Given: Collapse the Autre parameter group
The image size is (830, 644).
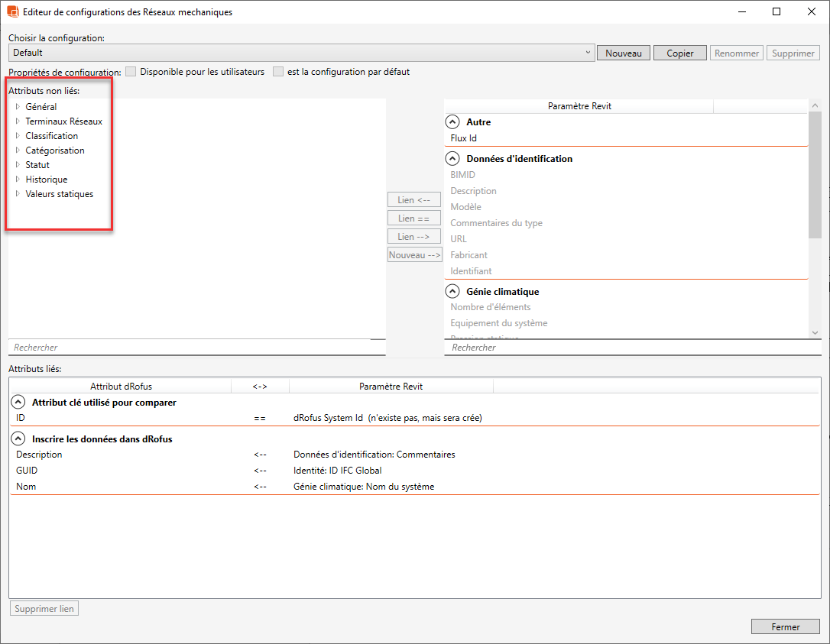Looking at the screenshot, I should (x=452, y=122).
